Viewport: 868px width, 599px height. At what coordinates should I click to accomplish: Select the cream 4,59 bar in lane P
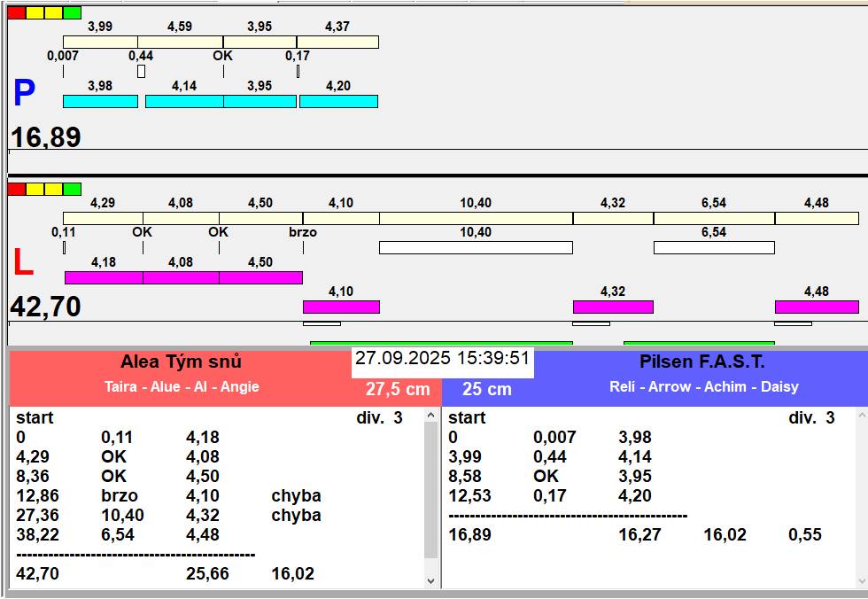181,42
